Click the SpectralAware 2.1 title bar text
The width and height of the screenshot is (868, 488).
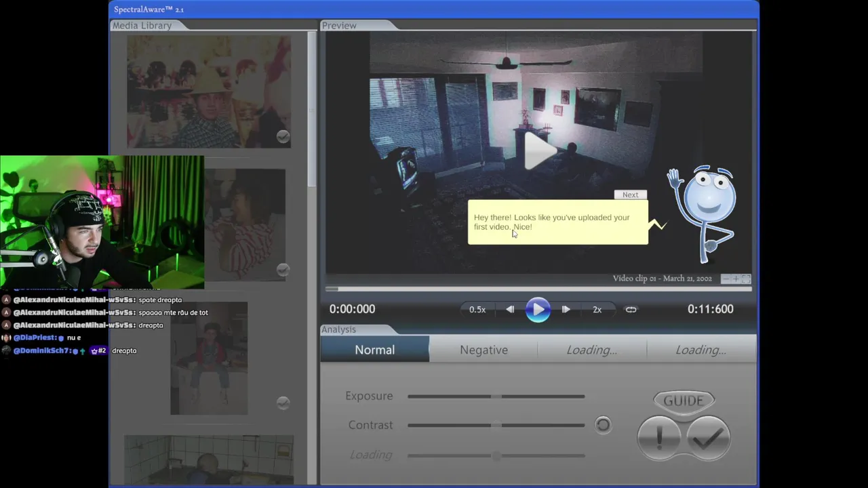click(149, 9)
